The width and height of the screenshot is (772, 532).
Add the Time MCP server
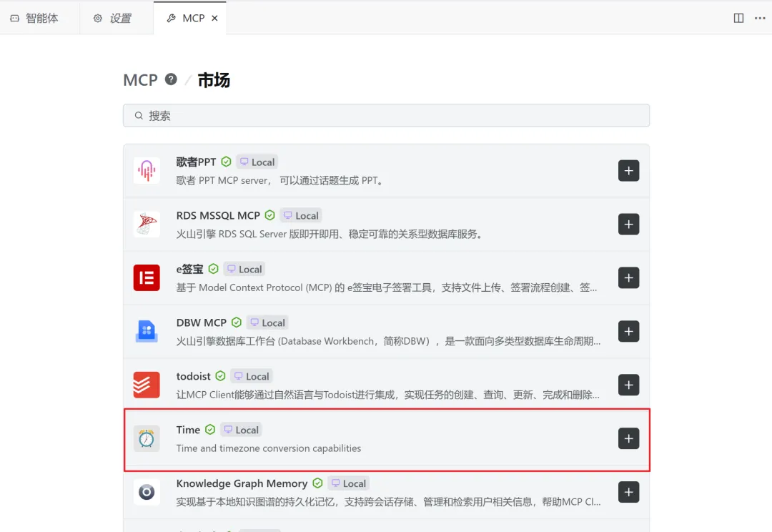(x=629, y=439)
